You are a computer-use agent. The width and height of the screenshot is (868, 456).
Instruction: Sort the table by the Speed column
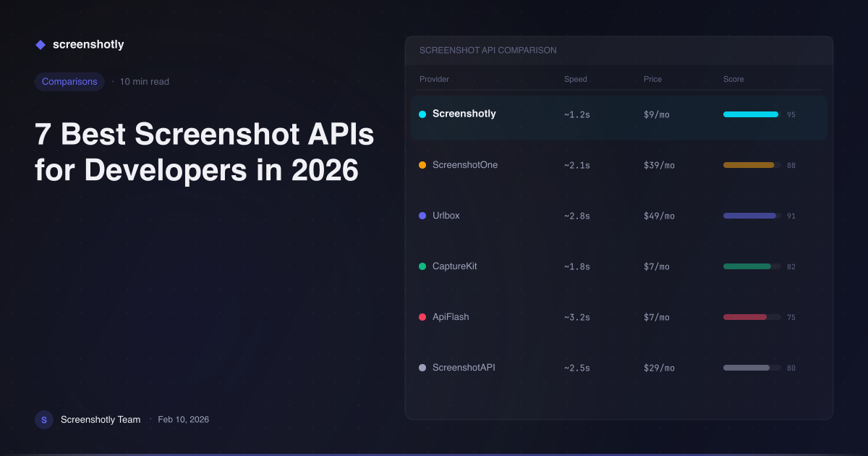tap(575, 79)
